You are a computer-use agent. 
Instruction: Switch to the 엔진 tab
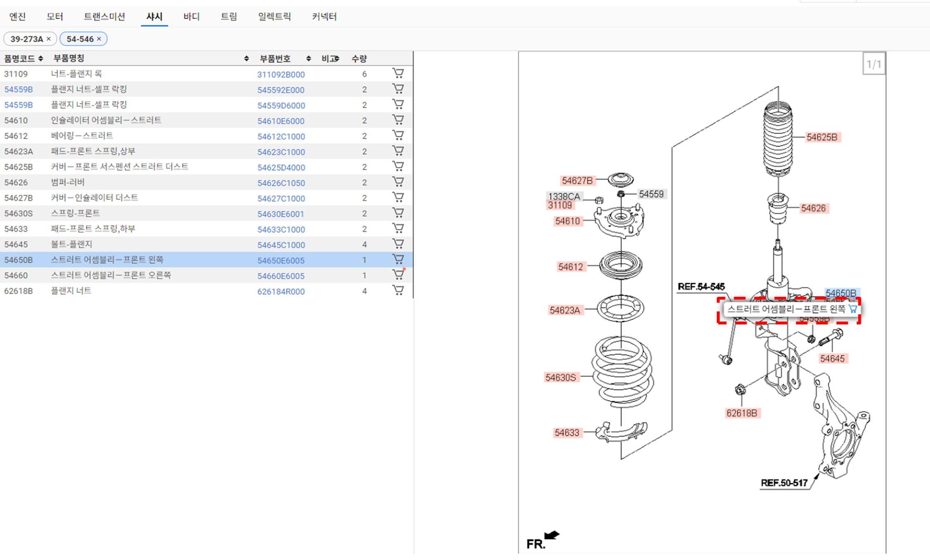click(17, 17)
